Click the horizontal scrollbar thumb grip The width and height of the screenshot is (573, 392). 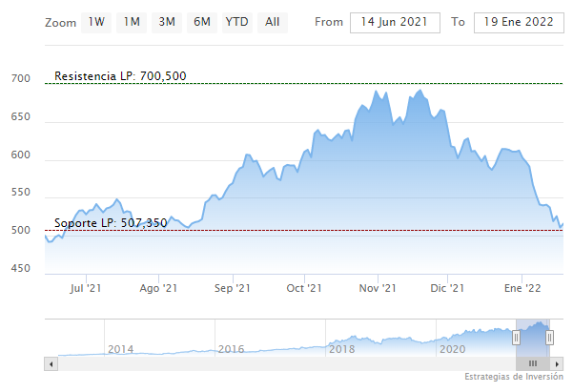click(533, 363)
